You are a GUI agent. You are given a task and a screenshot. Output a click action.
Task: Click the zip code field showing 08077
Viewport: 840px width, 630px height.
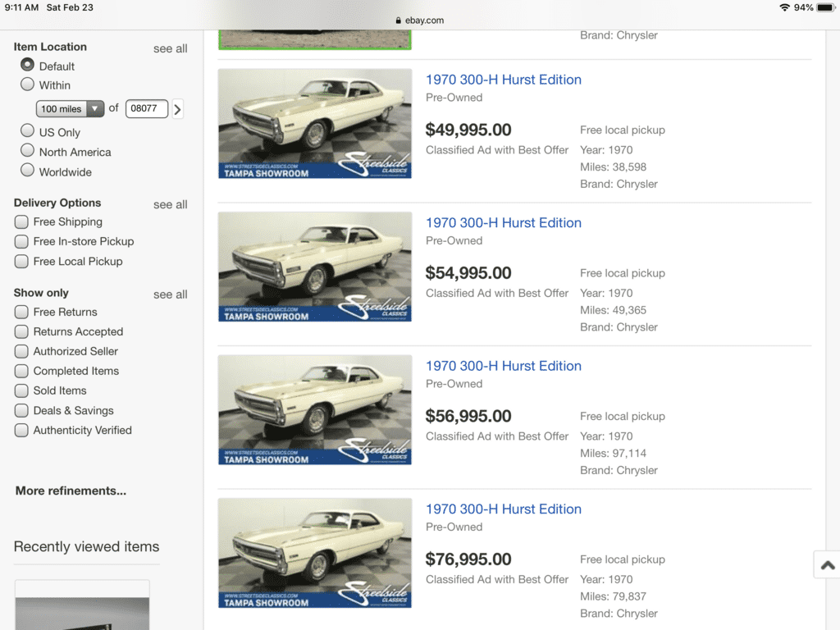(x=147, y=108)
